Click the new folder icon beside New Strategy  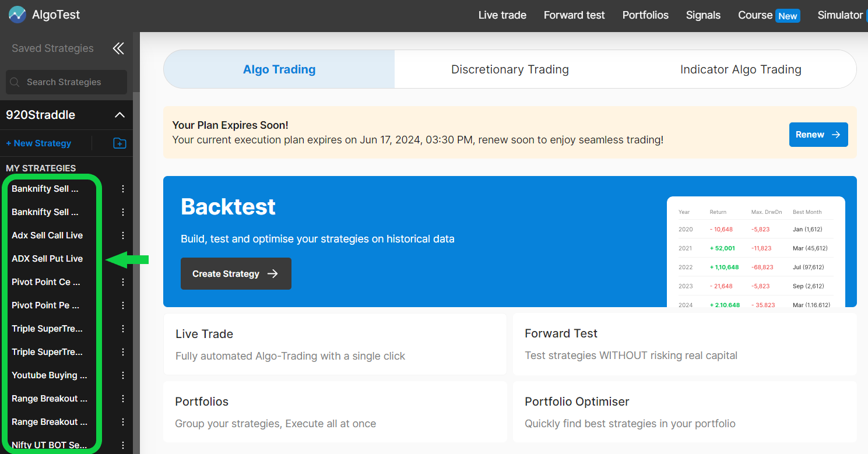pos(120,143)
